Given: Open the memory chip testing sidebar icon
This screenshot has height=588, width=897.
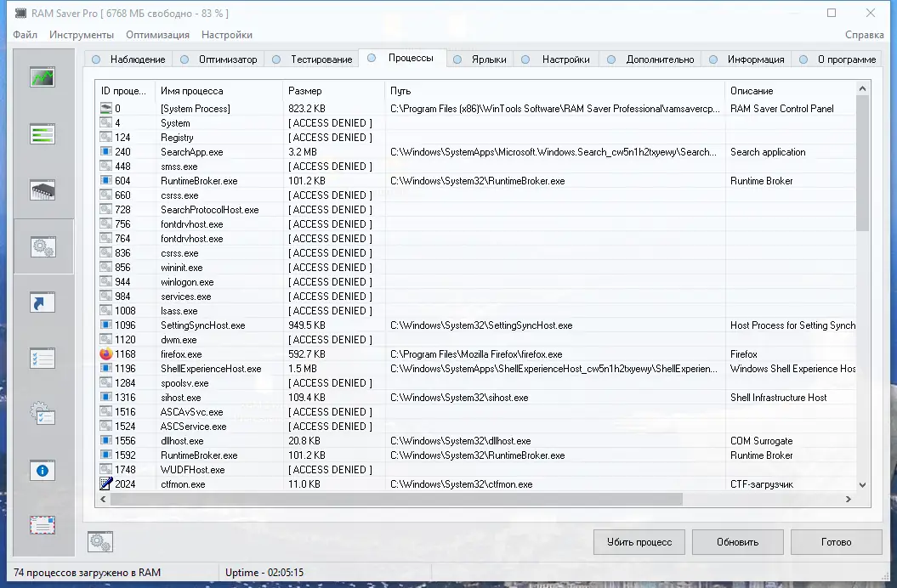Looking at the screenshot, I should coord(43,189).
